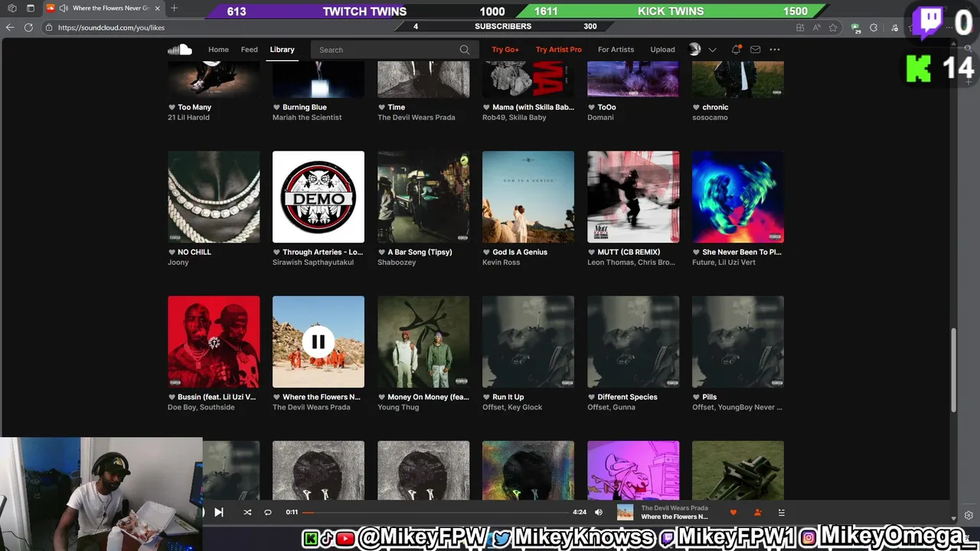
Task: Open the messages envelope icon
Action: pyautogui.click(x=756, y=50)
